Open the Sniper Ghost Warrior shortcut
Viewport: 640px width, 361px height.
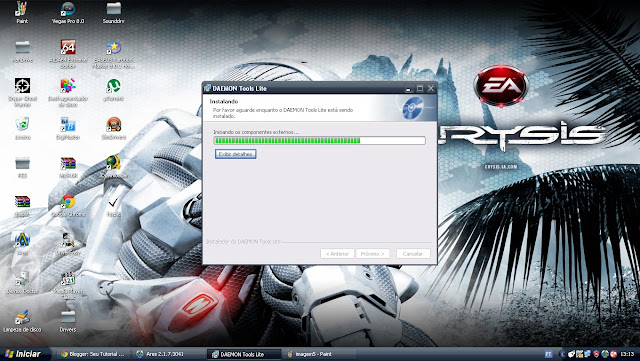tap(22, 87)
